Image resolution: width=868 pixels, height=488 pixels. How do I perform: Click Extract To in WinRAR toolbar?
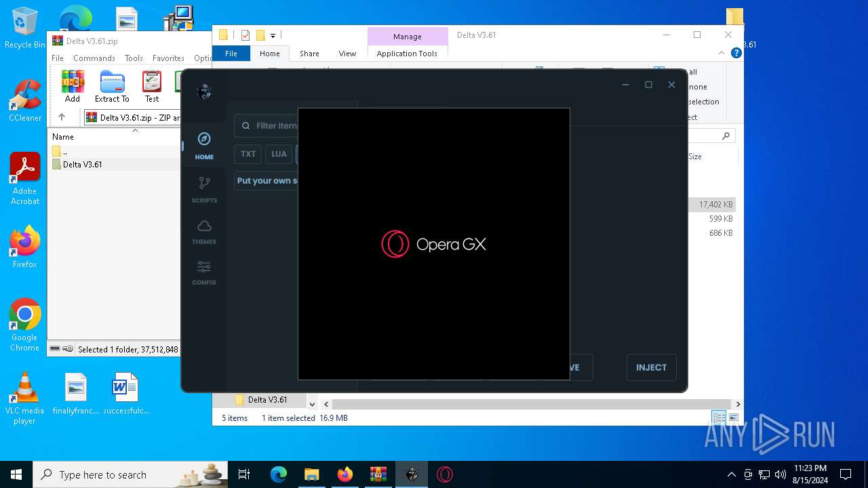(x=112, y=87)
